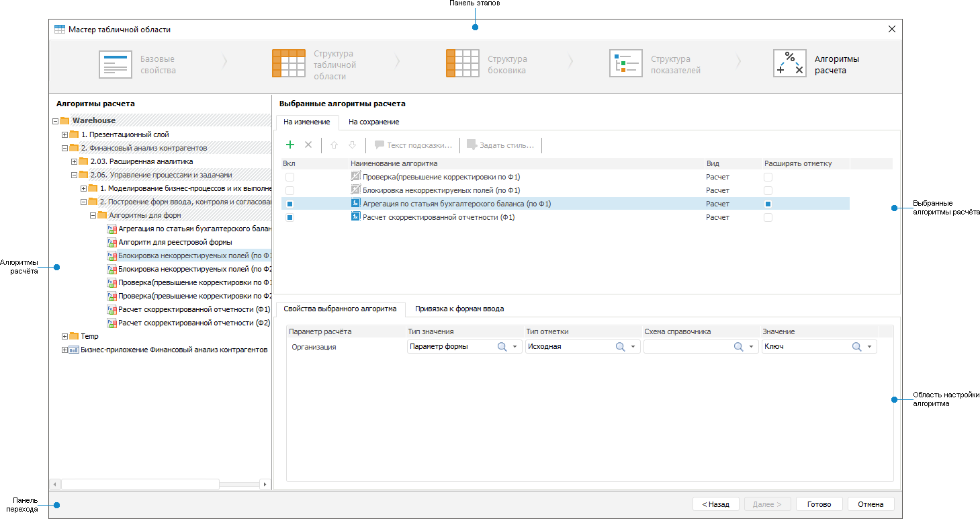Click the Схема справочника combo field
This screenshot has height=519, width=980.
point(701,347)
